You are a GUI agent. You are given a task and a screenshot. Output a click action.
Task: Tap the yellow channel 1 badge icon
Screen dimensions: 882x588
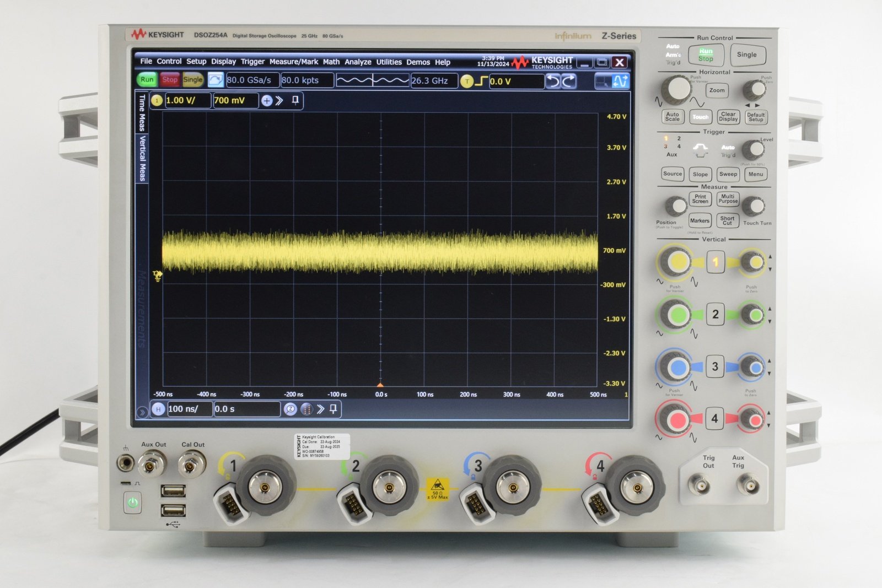[x=157, y=100]
